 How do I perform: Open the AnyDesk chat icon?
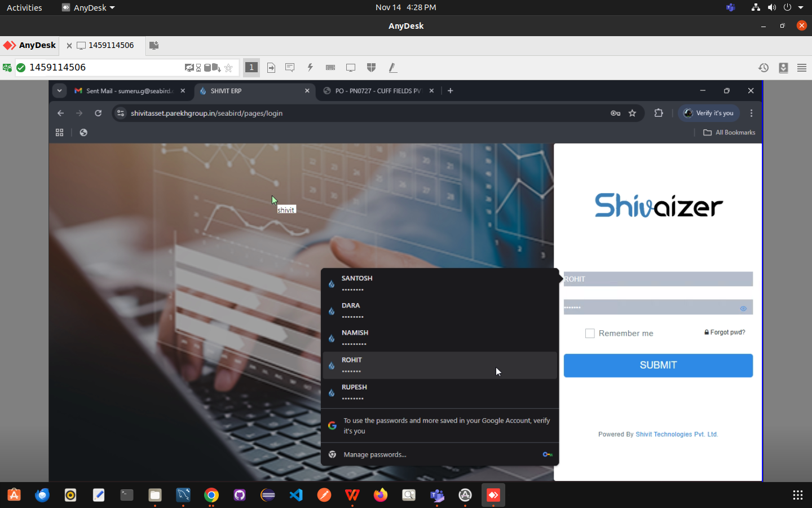(x=290, y=68)
